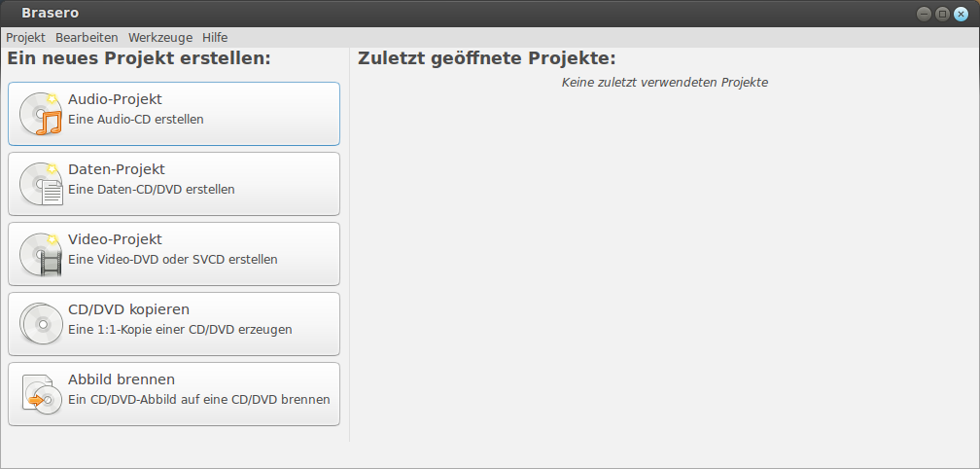Viewport: 980px width, 469px height.
Task: Start a new Audio-Projekt
Action: point(174,114)
